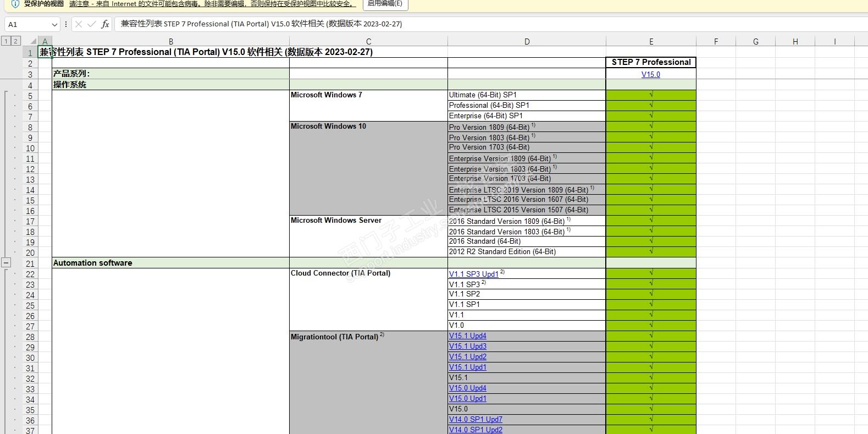Select the 'Microsoft Windows 7' cell
Viewport: 868px width, 434px height.
tap(368, 106)
